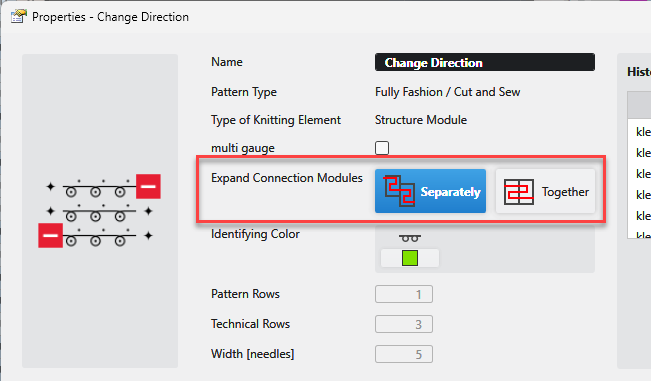Viewport: 651px width, 381px height.
Task: Enable the multi gauge checkbox
Action: coord(382,148)
